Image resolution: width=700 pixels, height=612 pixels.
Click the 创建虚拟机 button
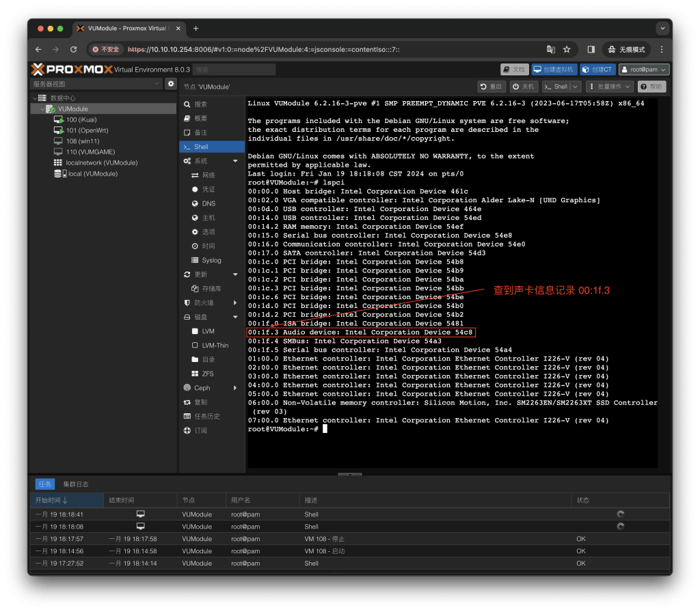pos(555,69)
